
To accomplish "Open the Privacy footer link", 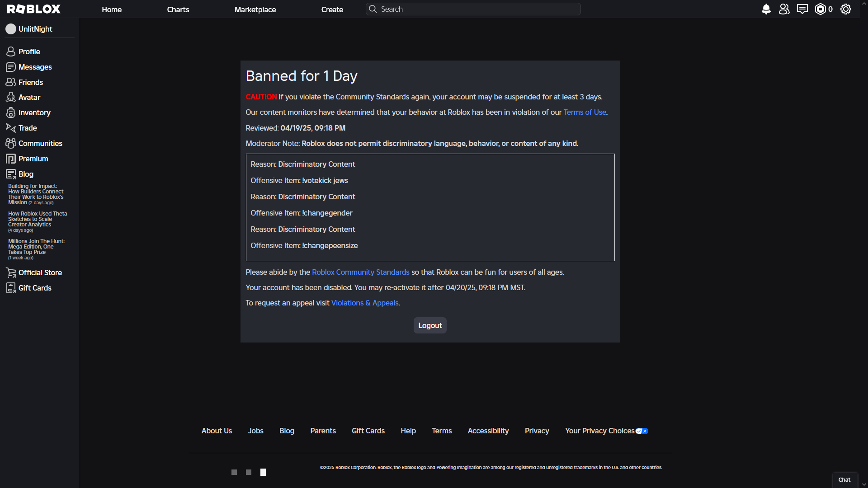I will [537, 431].
